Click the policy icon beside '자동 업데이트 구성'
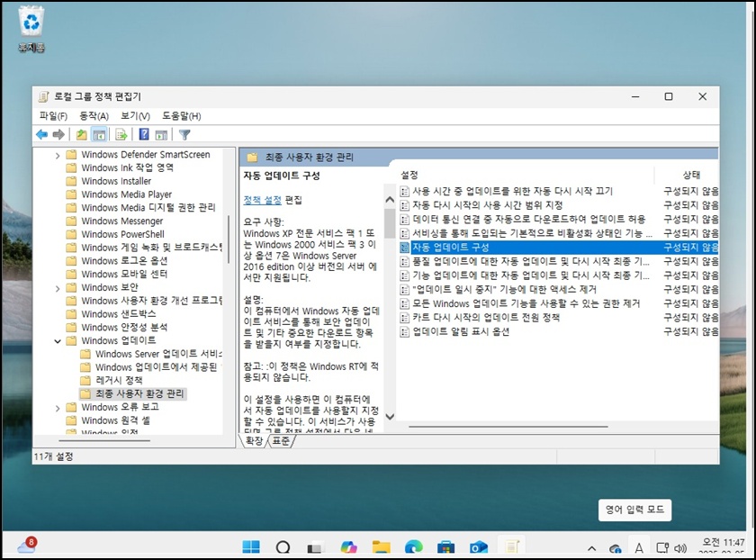 [404, 248]
